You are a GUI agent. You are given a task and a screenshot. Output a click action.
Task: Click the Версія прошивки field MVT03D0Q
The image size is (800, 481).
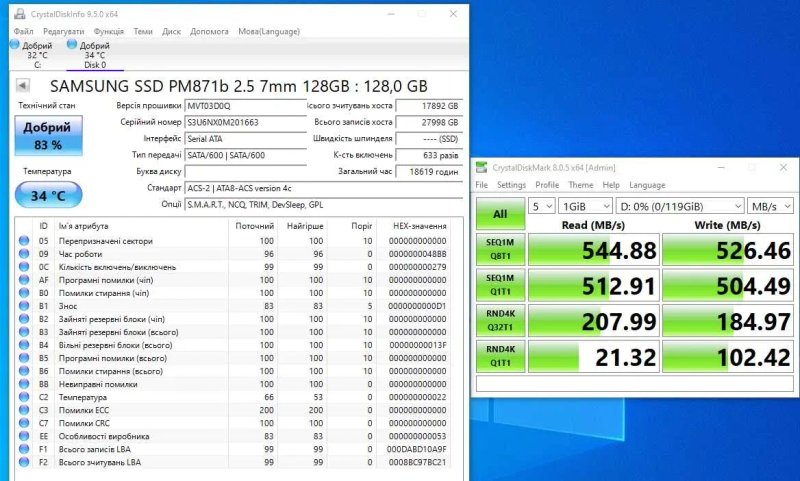point(245,106)
